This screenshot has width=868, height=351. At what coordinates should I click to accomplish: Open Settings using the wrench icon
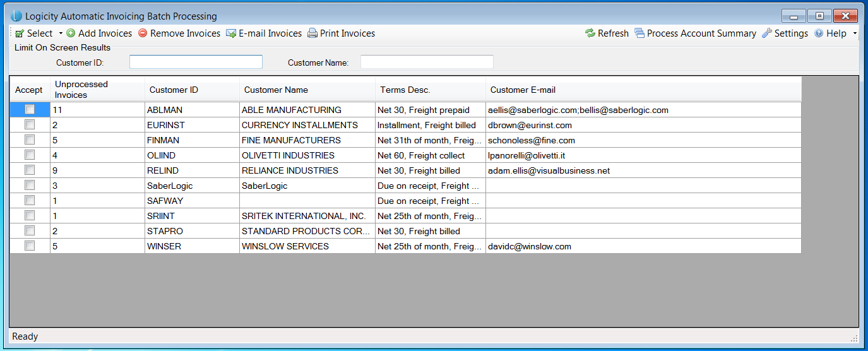[767, 33]
